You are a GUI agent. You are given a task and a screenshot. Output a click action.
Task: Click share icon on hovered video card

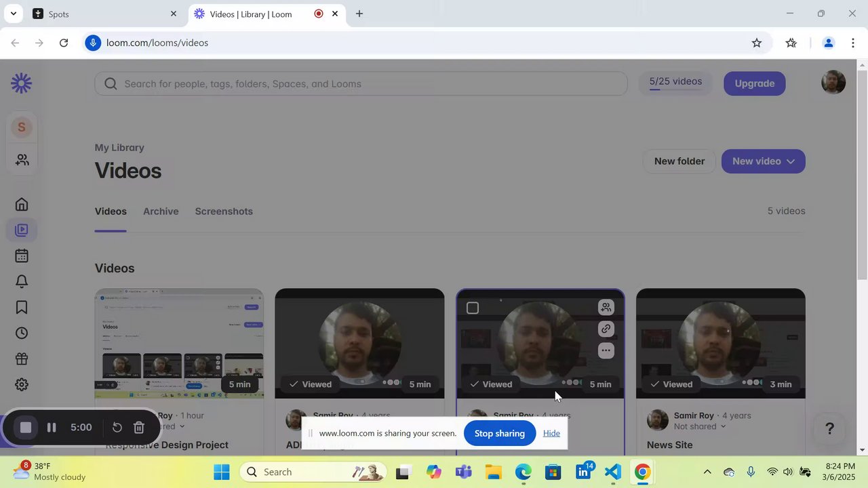point(606,308)
